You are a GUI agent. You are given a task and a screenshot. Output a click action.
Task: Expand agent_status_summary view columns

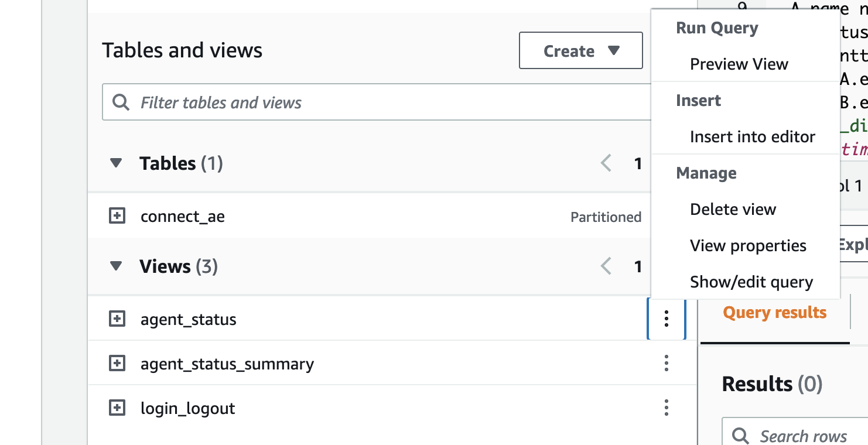click(x=118, y=364)
